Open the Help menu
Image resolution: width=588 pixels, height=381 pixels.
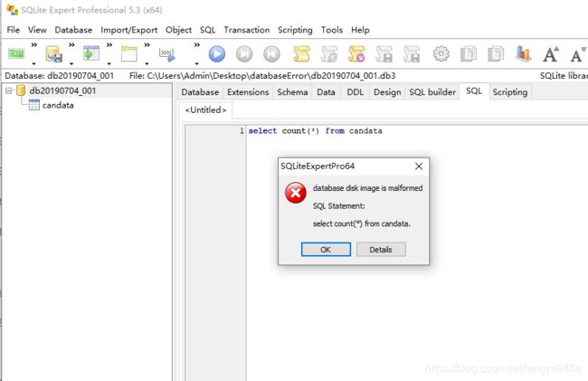360,30
